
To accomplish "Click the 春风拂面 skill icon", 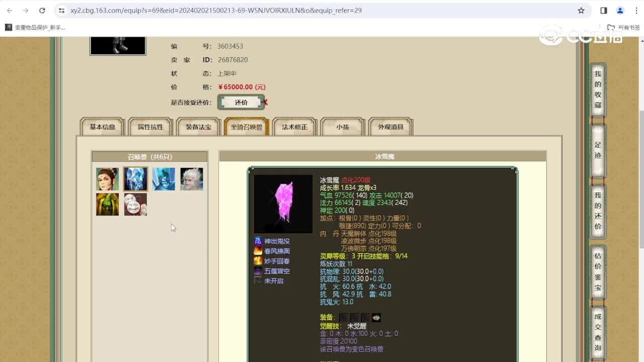I will tap(258, 251).
